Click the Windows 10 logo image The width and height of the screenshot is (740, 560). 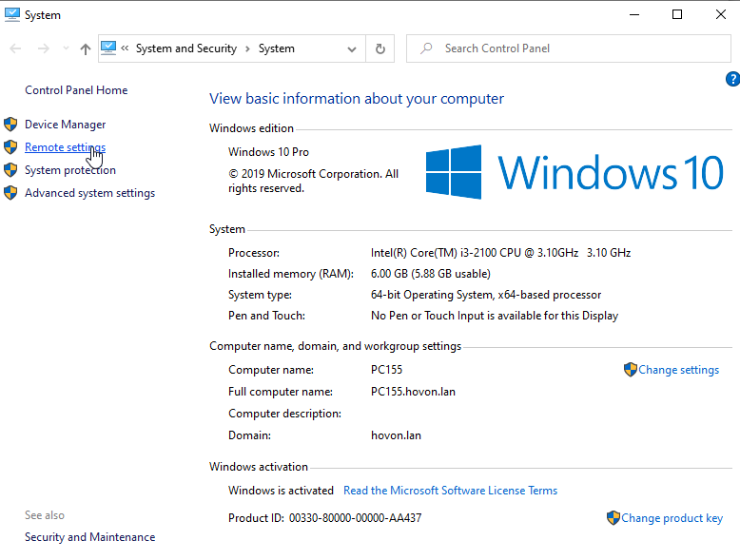[x=574, y=172]
